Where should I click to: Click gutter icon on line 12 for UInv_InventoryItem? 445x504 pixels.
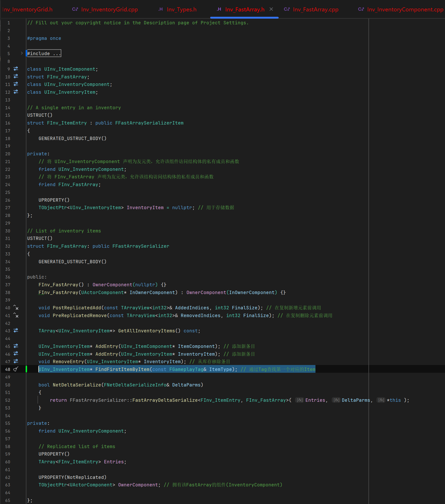pos(16,92)
